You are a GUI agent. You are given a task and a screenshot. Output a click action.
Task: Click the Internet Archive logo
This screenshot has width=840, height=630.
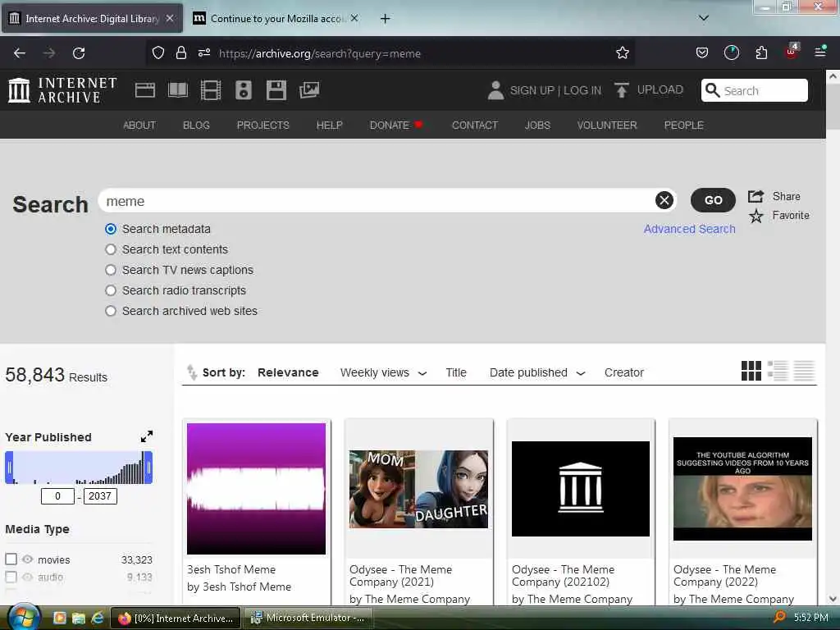coord(62,90)
